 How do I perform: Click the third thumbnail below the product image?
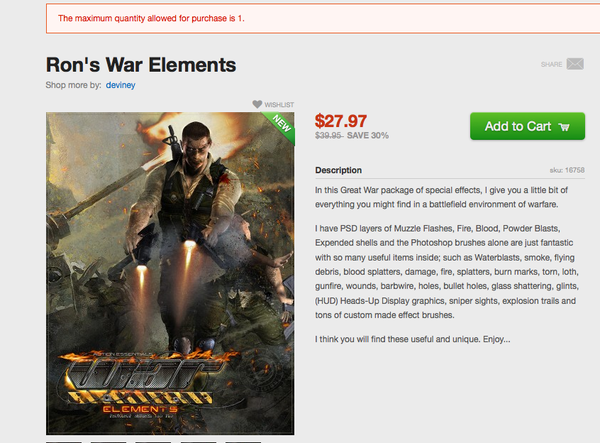click(x=153, y=440)
